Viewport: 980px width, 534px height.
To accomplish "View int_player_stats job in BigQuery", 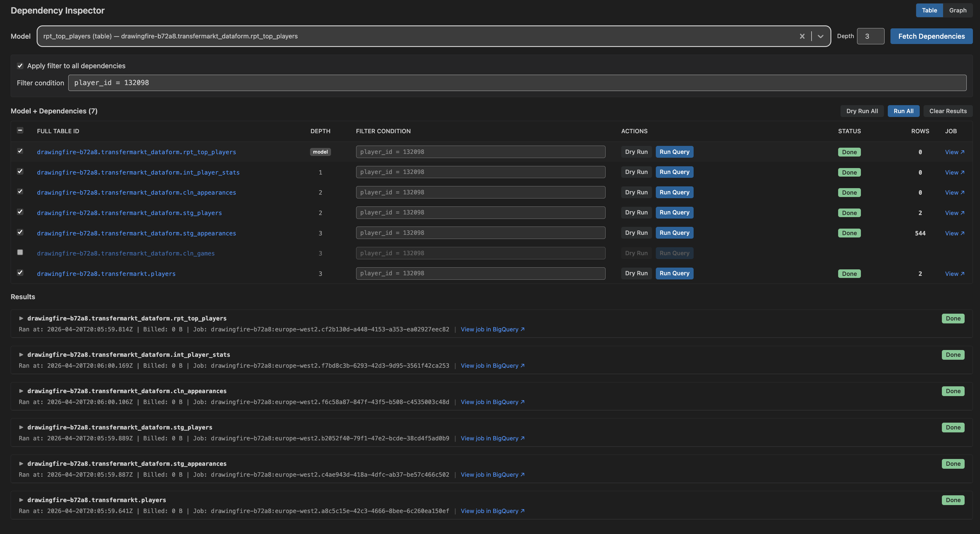I will coord(493,366).
